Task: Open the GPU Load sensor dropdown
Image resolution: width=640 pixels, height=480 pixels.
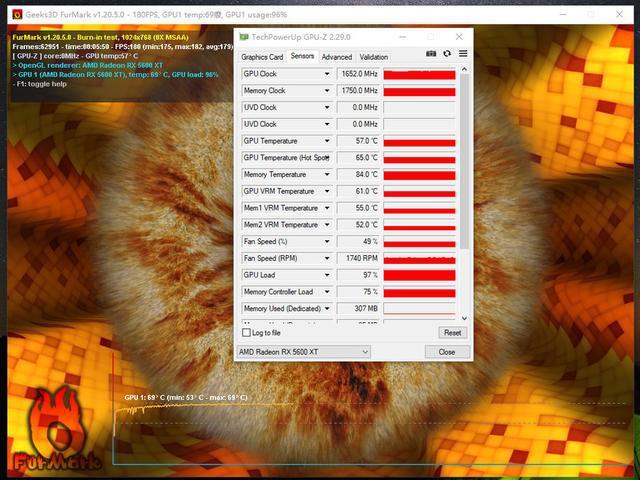Action: (327, 275)
